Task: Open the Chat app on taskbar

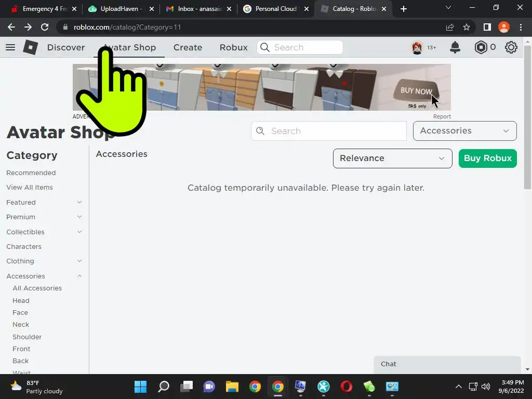Action: pos(209,387)
